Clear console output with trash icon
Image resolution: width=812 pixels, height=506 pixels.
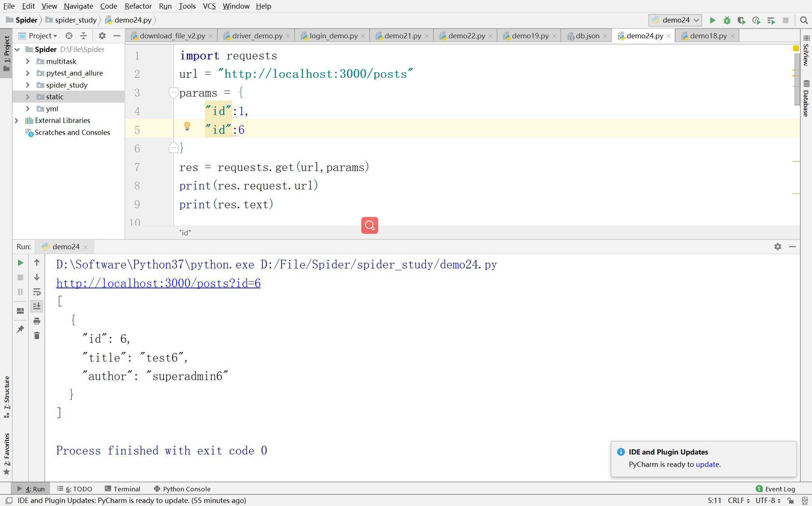(x=37, y=335)
